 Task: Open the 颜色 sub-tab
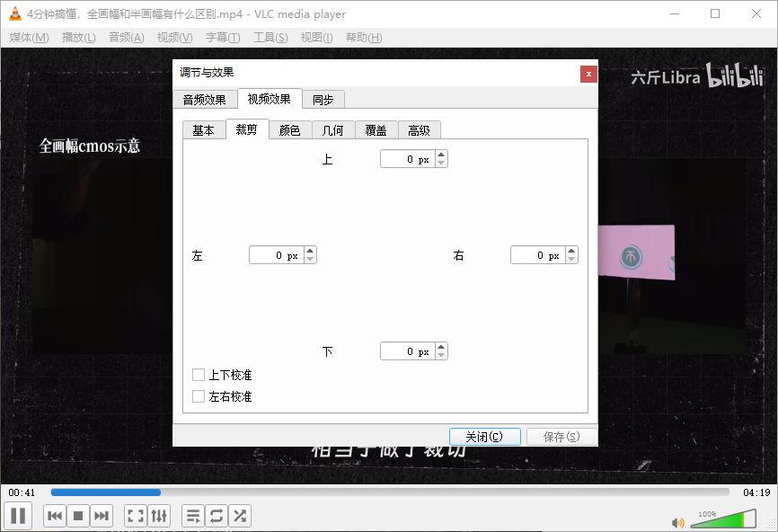(x=290, y=130)
